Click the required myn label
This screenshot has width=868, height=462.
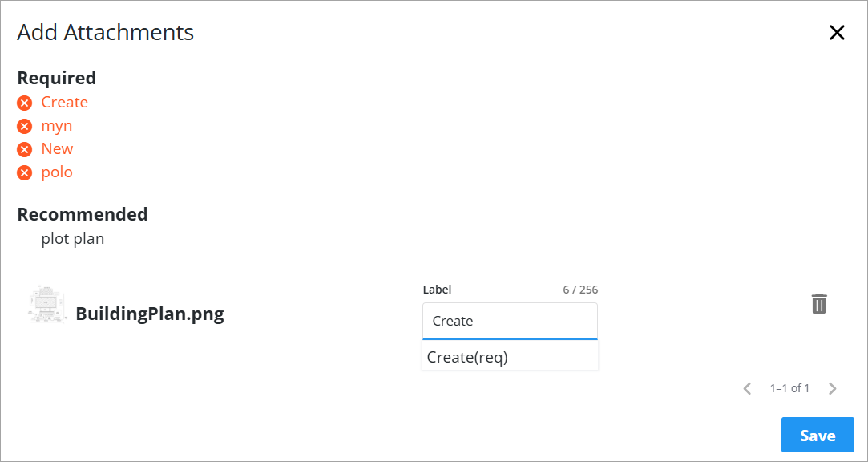point(57,126)
